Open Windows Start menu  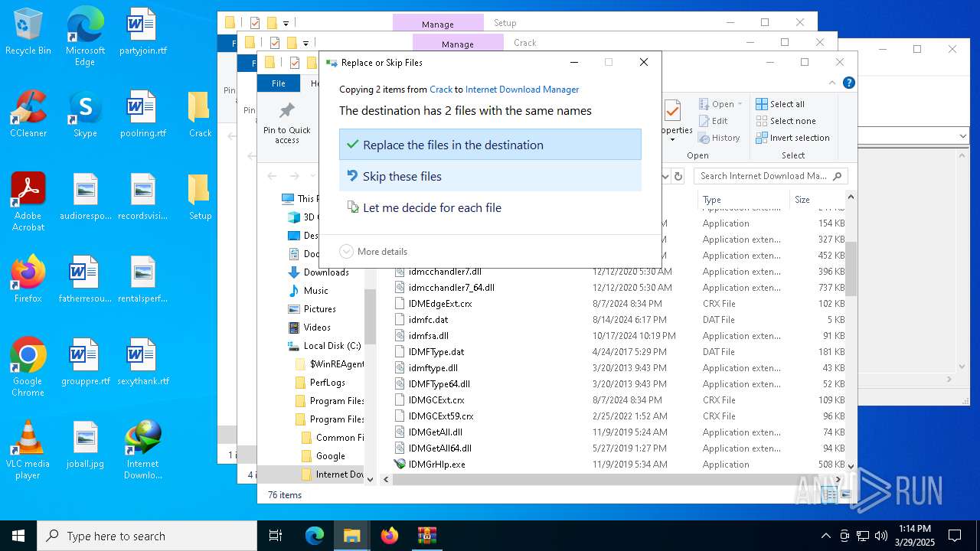point(18,536)
